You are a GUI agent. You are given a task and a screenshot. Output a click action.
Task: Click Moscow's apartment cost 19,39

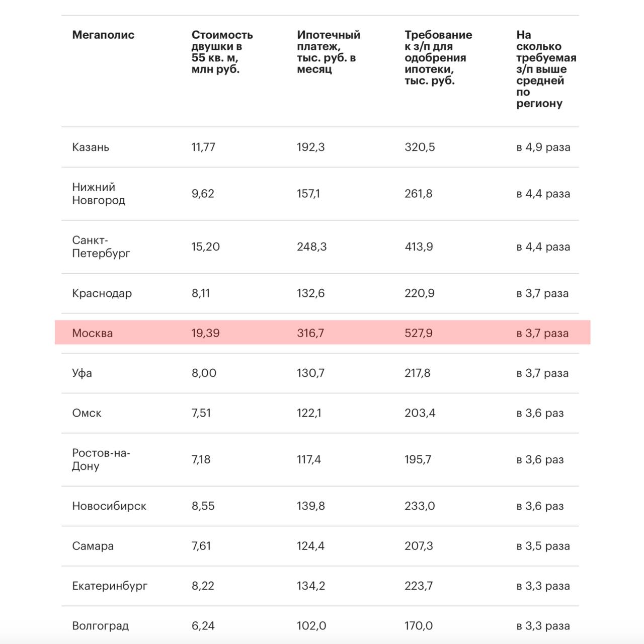click(205, 333)
